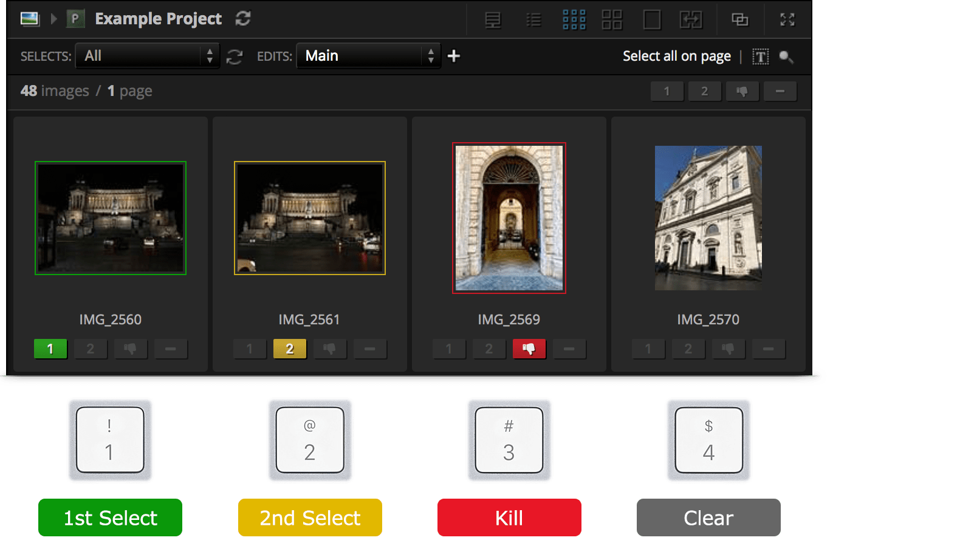Click the IMG_2569 filename label
Screen dimensions: 960x560
point(509,319)
